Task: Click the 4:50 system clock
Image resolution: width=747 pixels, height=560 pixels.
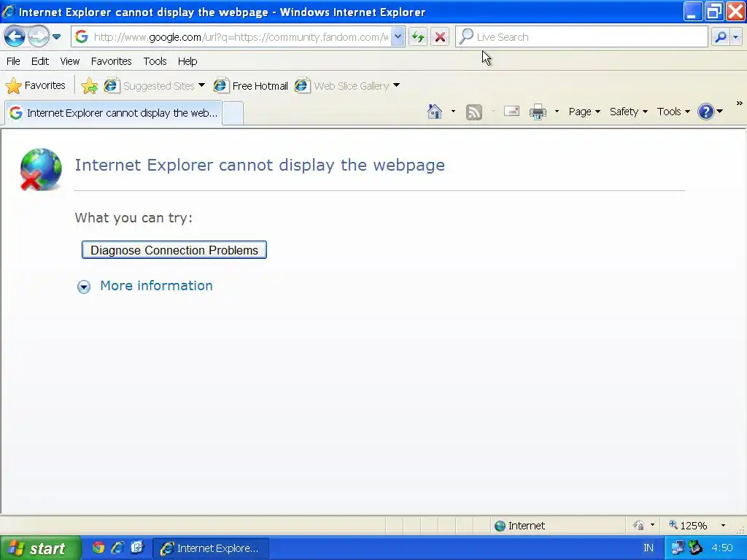Action: [722, 548]
